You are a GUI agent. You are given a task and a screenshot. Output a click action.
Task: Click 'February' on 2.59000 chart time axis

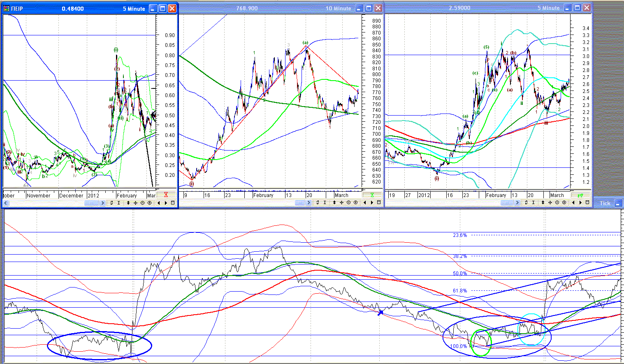click(496, 195)
